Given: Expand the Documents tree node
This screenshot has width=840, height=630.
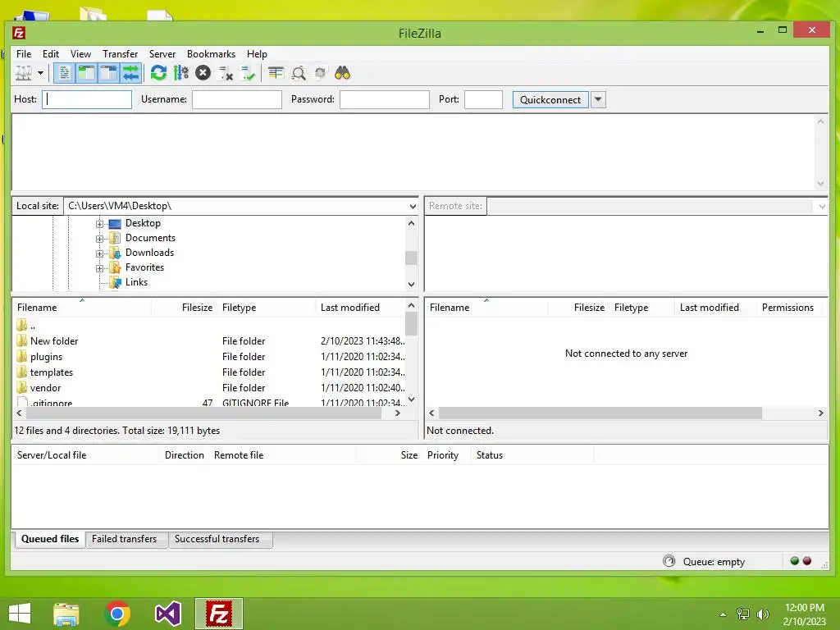Looking at the screenshot, I should (x=99, y=239).
